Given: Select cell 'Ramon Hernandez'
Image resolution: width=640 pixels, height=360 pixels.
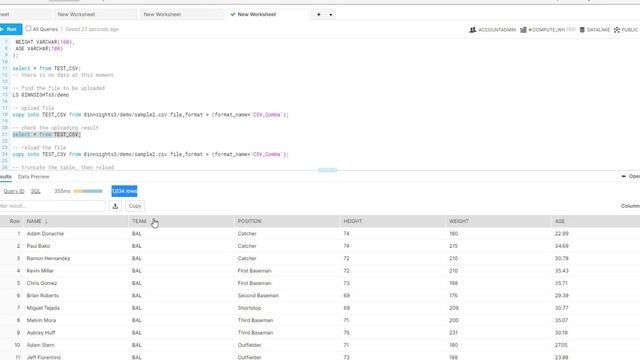Looking at the screenshot, I should coord(48,258).
